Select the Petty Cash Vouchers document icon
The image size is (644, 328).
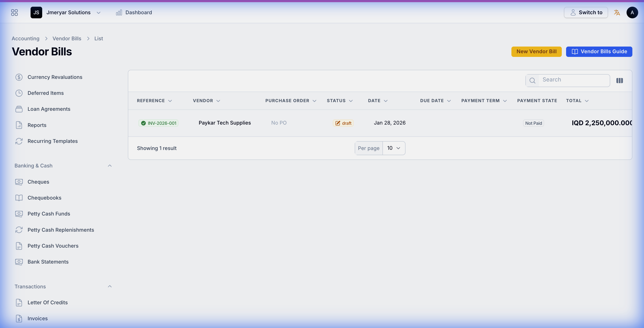coord(19,246)
